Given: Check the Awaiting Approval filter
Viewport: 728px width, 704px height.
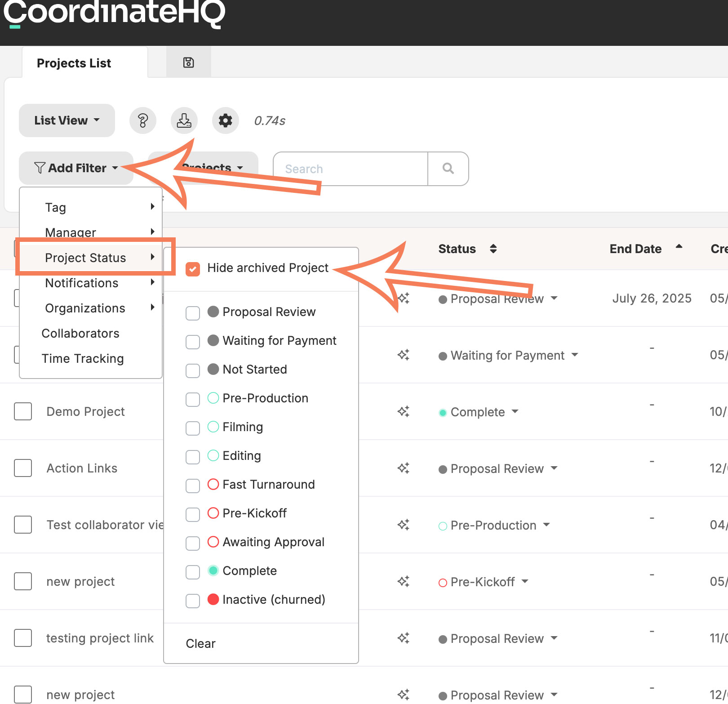Looking at the screenshot, I should [x=193, y=543].
